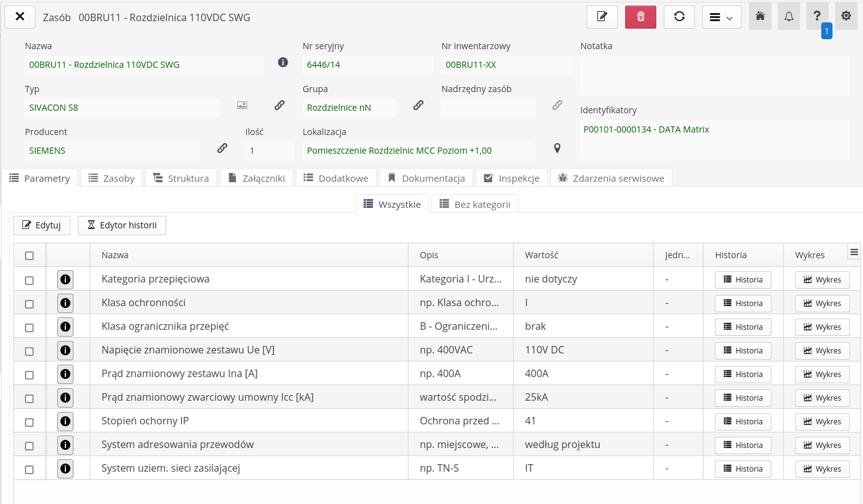
Task: Click the refresh icon in top toolbar
Action: click(x=679, y=17)
